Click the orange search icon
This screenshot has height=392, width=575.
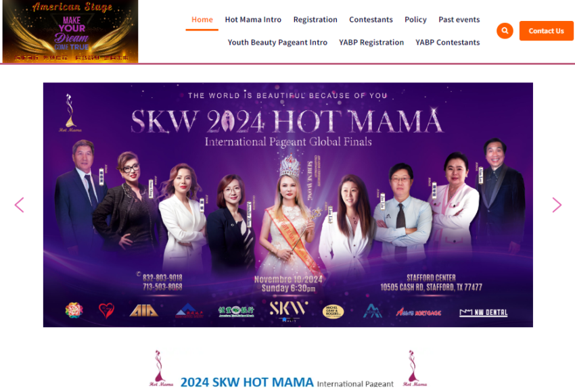tap(505, 31)
